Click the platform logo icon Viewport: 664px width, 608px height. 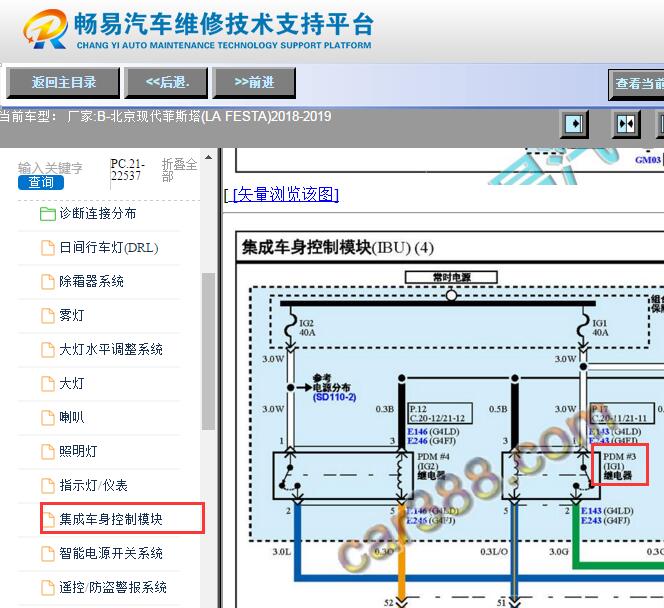coord(45,29)
